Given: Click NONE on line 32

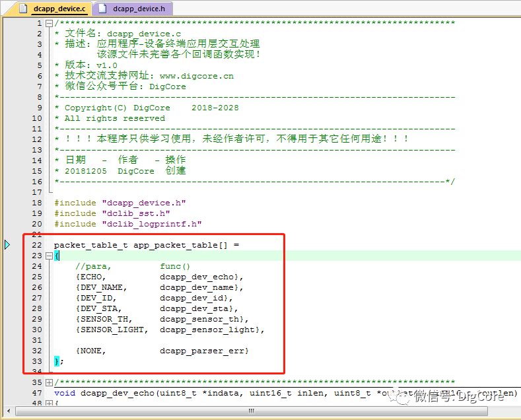Looking at the screenshot, I should coord(90,351).
